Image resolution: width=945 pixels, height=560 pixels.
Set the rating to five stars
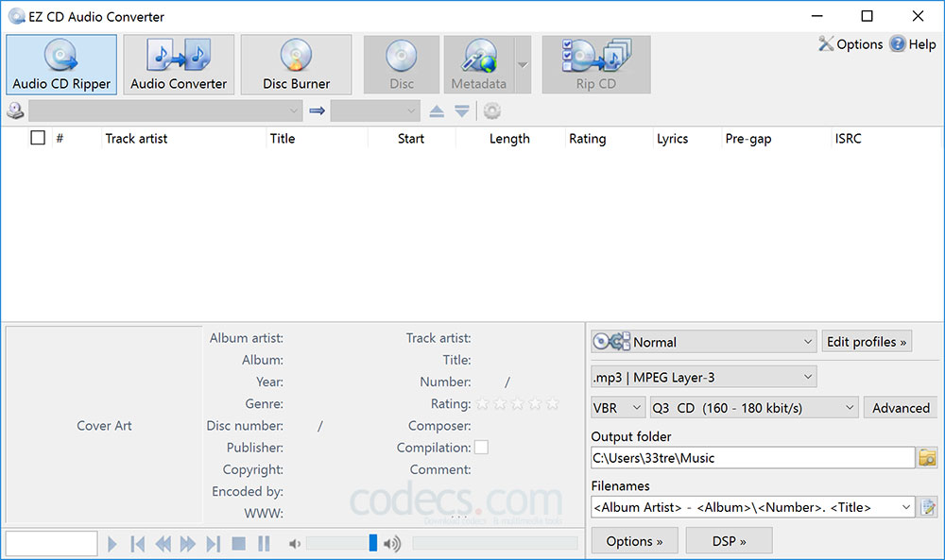pyautogui.click(x=552, y=404)
